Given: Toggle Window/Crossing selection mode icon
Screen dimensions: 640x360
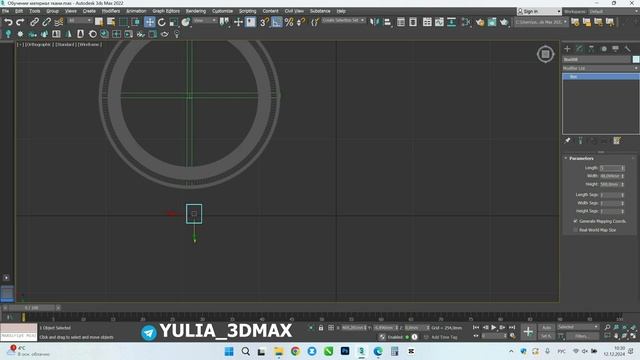Looking at the screenshot, I should click(136, 22).
